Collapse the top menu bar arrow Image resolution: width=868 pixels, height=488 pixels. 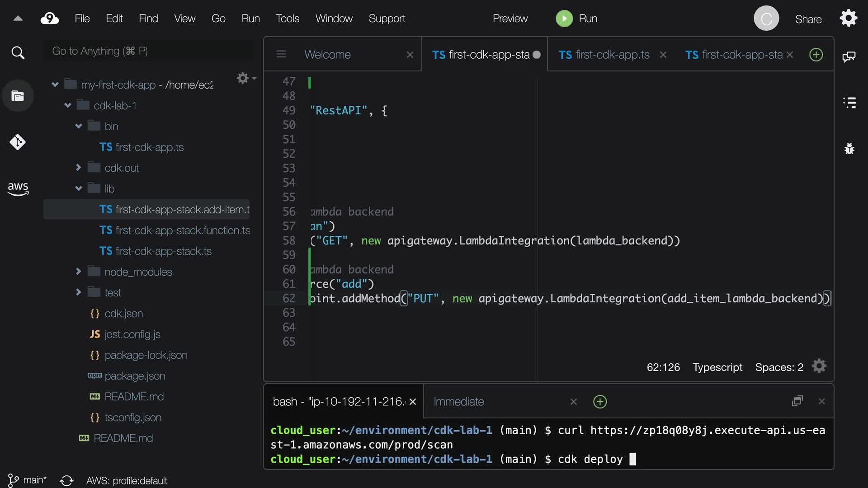[18, 19]
